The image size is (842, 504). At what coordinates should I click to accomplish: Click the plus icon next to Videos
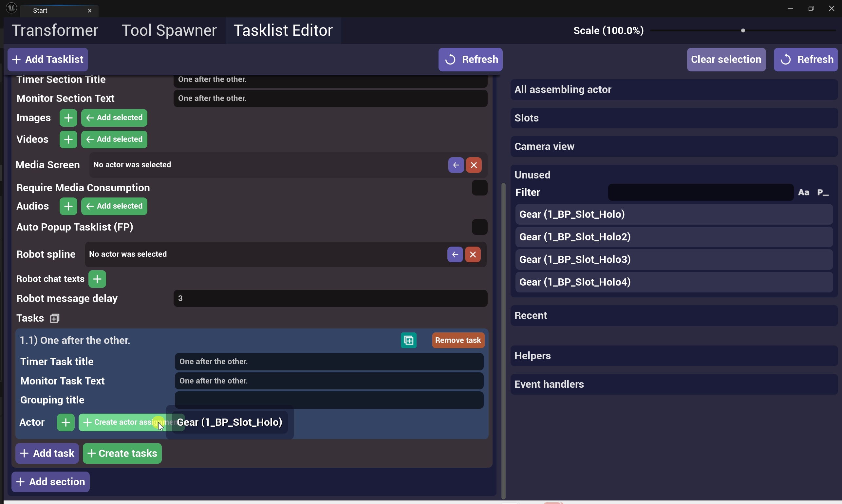coord(68,140)
